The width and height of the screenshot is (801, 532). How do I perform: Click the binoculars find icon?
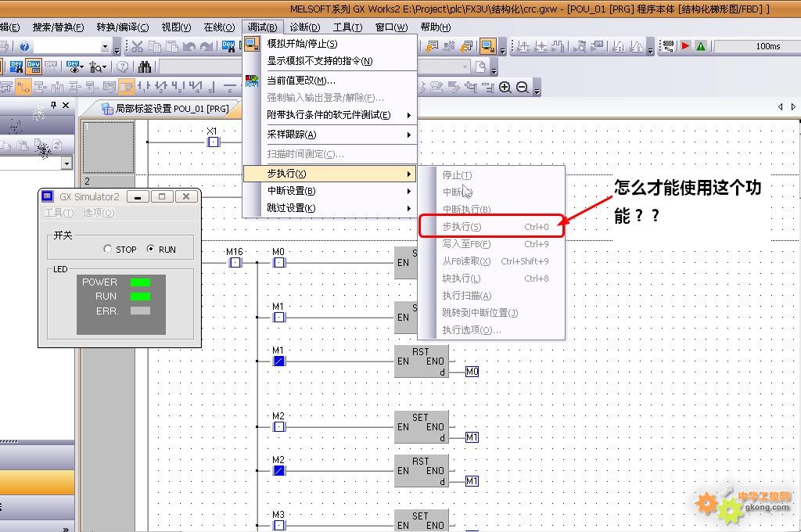[x=145, y=67]
